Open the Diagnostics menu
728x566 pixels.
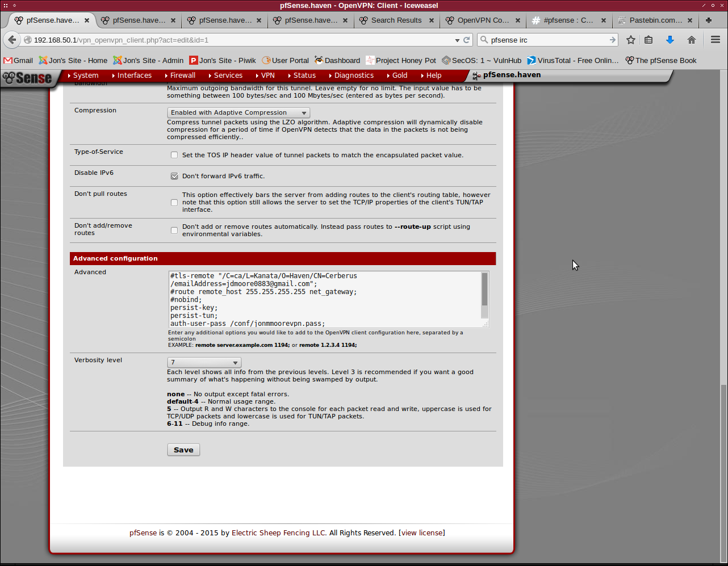click(351, 75)
